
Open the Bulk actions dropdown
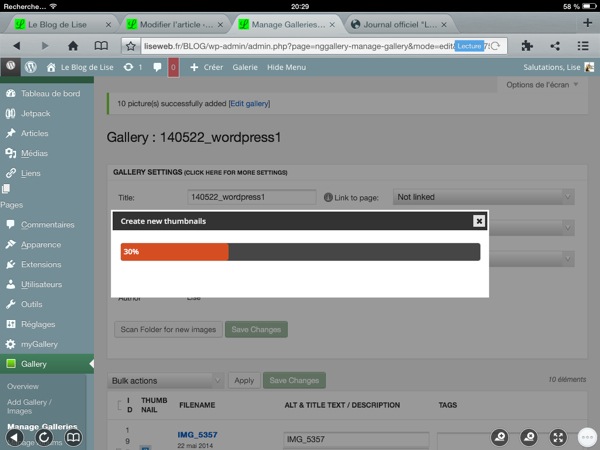[165, 380]
